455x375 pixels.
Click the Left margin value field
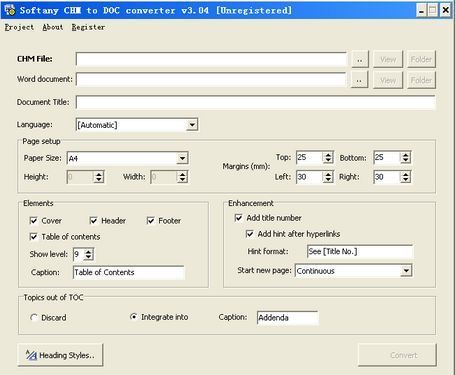click(310, 177)
